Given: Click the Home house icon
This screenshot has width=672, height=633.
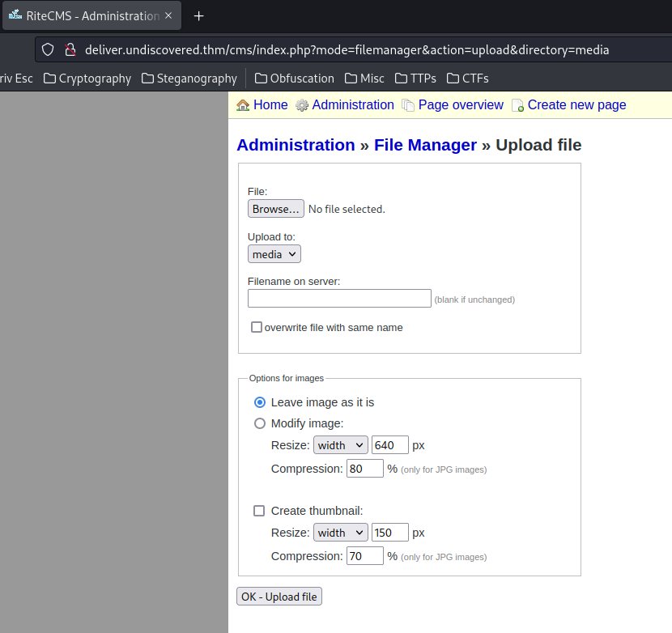Looking at the screenshot, I should tap(243, 105).
